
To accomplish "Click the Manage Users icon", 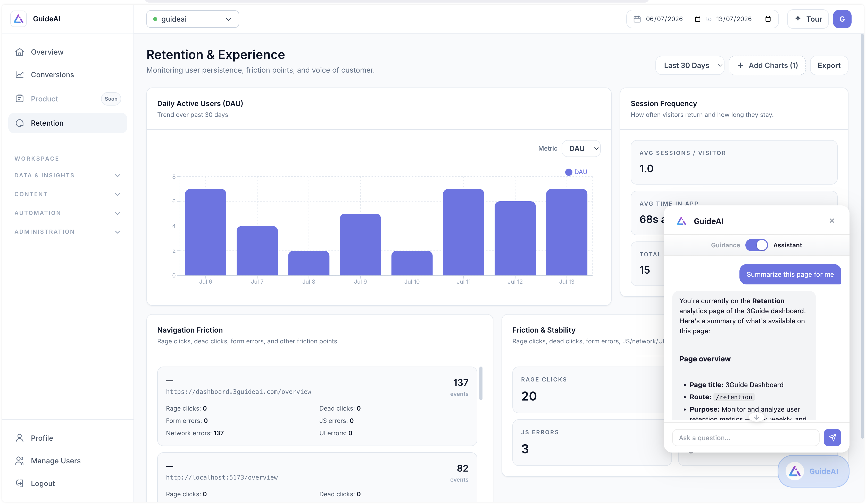I will coord(20,460).
